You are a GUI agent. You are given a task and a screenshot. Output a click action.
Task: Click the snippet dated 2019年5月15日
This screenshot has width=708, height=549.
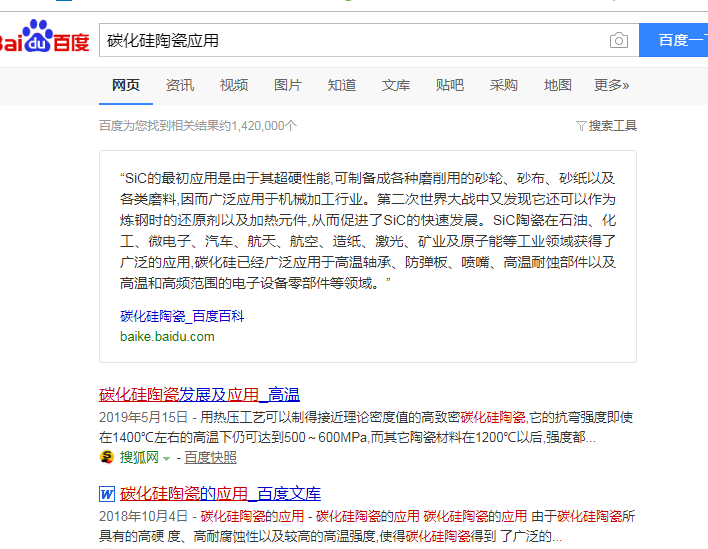[x=366, y=427]
